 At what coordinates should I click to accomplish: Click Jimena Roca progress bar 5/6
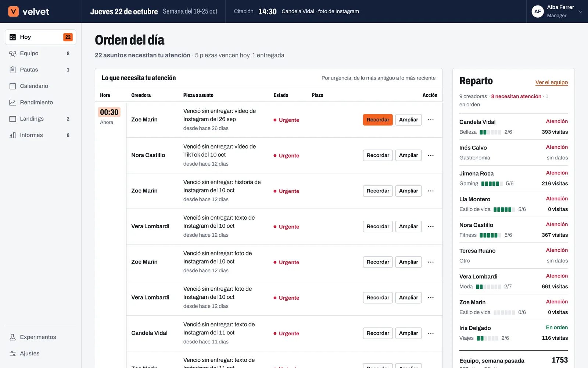(492, 184)
